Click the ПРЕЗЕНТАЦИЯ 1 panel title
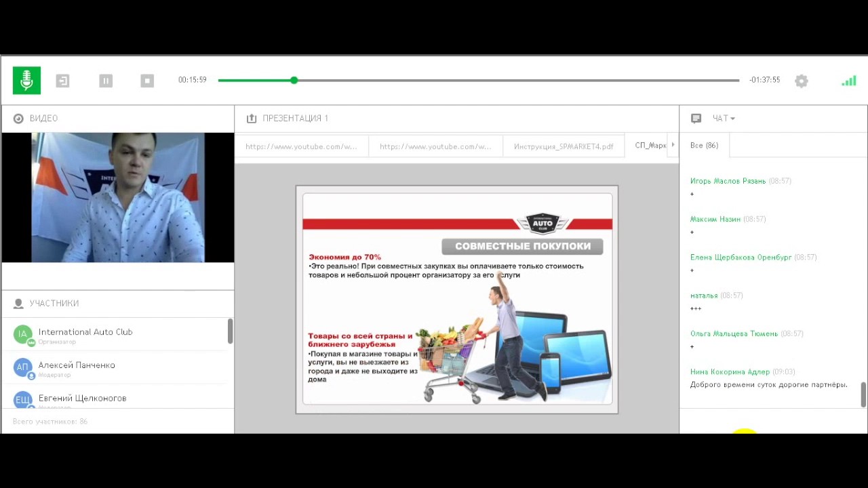The height and width of the screenshot is (488, 868). [295, 118]
